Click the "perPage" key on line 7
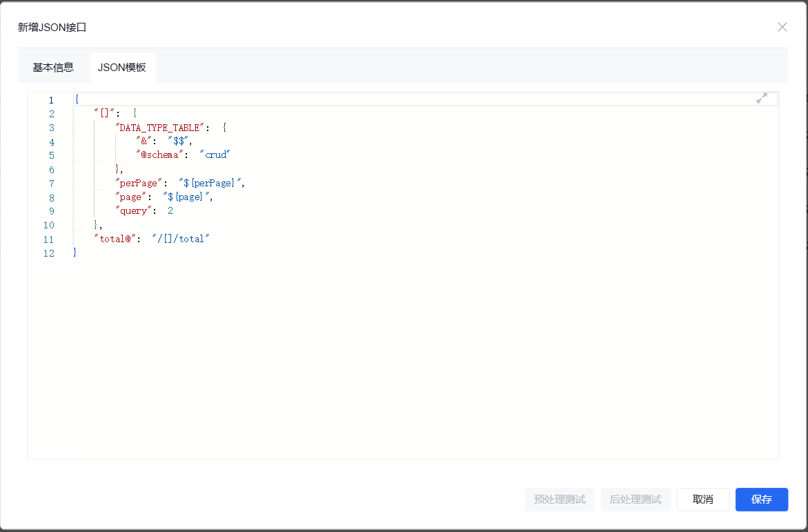The width and height of the screenshot is (808, 532). (x=139, y=183)
